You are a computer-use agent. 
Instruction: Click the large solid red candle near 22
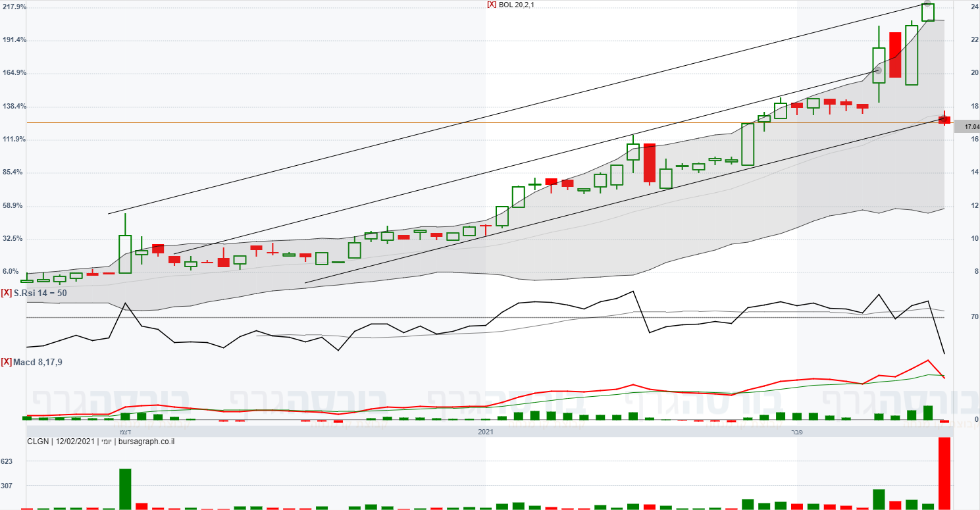[895, 55]
